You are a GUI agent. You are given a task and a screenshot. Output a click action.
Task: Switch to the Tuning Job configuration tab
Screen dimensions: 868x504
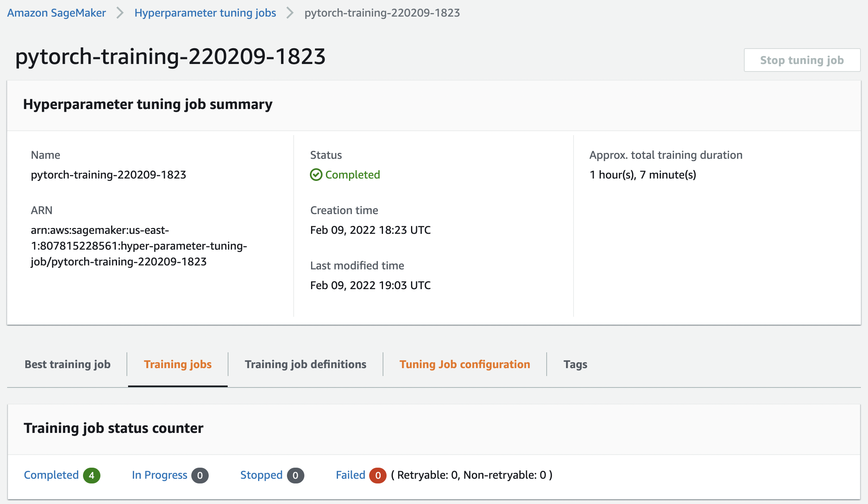pyautogui.click(x=465, y=364)
